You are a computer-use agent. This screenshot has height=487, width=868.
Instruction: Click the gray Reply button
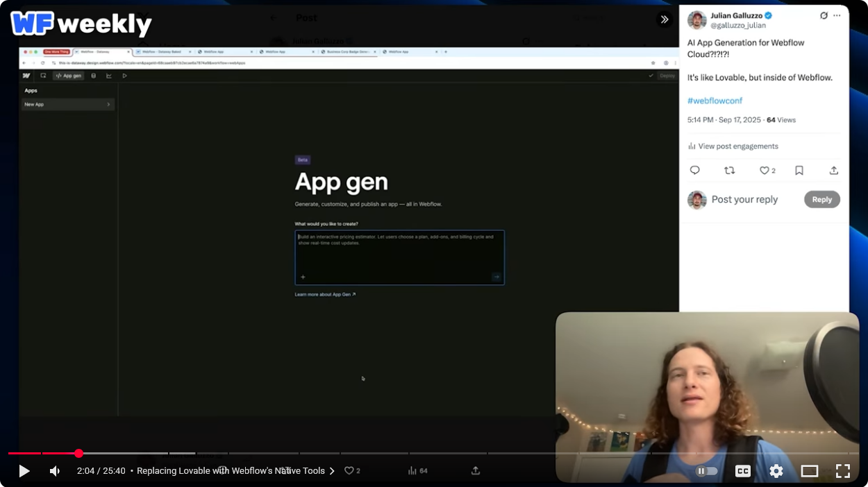822,200
